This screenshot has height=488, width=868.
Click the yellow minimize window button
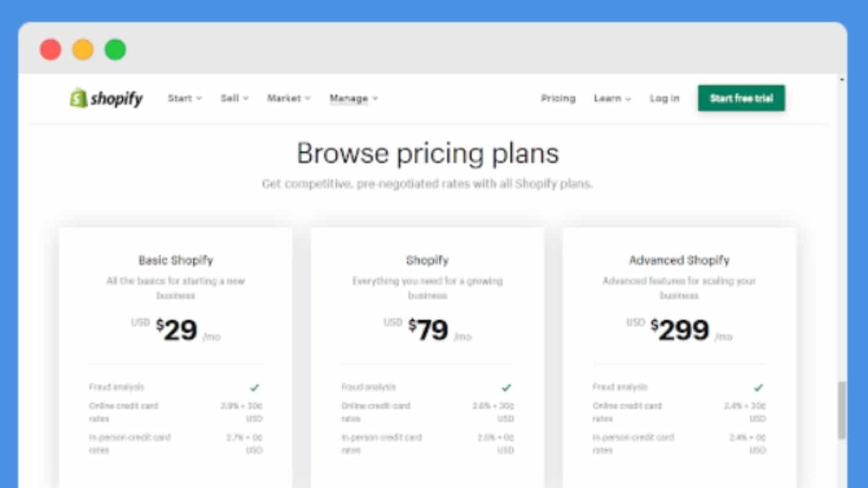(x=83, y=49)
